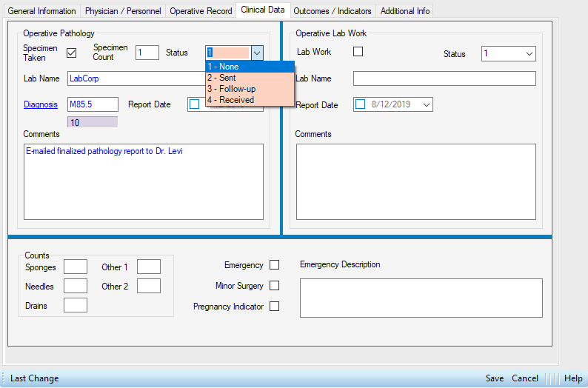Expand the Operative Lab Work Status dropdown
Screen dimensions: 588x388
coord(529,54)
